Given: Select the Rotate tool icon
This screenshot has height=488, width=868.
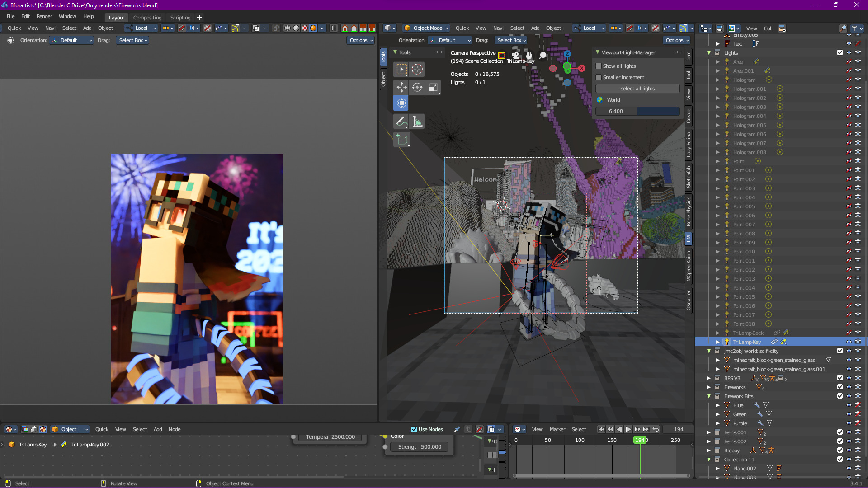Looking at the screenshot, I should (x=417, y=87).
